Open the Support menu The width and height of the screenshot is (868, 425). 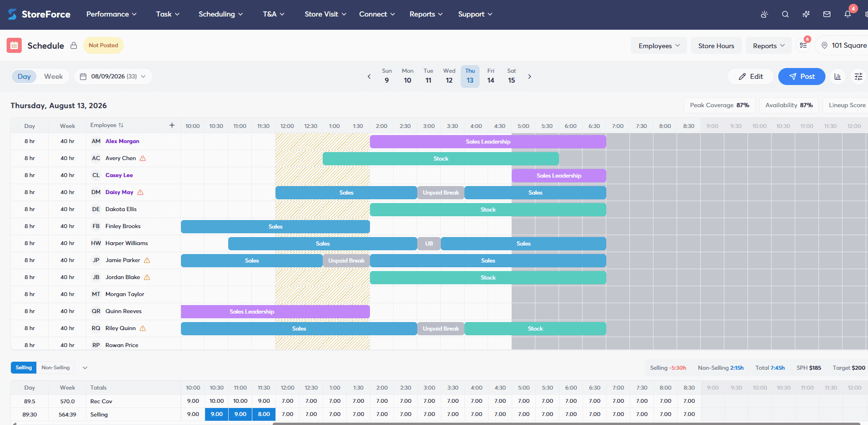pyautogui.click(x=475, y=14)
